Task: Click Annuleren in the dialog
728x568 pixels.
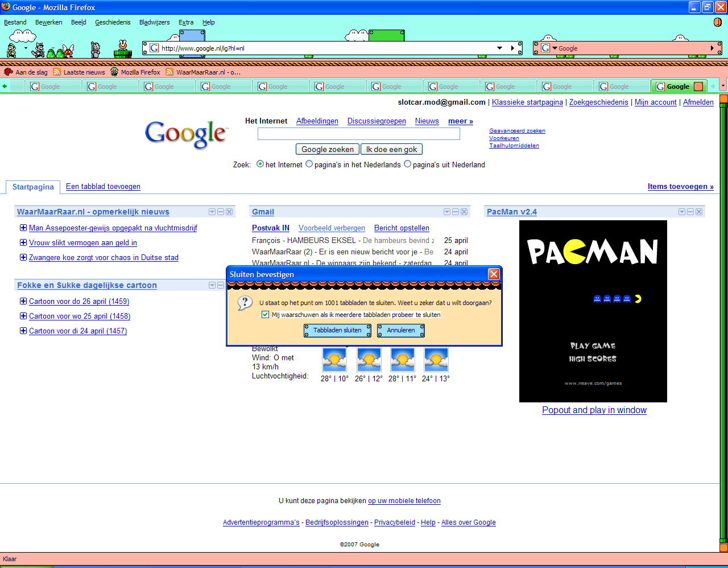Action: point(401,330)
